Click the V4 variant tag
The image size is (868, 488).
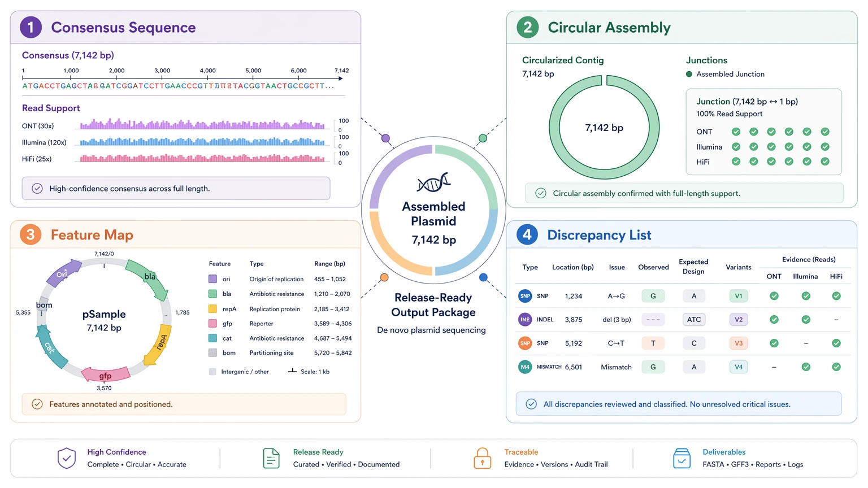pyautogui.click(x=739, y=367)
